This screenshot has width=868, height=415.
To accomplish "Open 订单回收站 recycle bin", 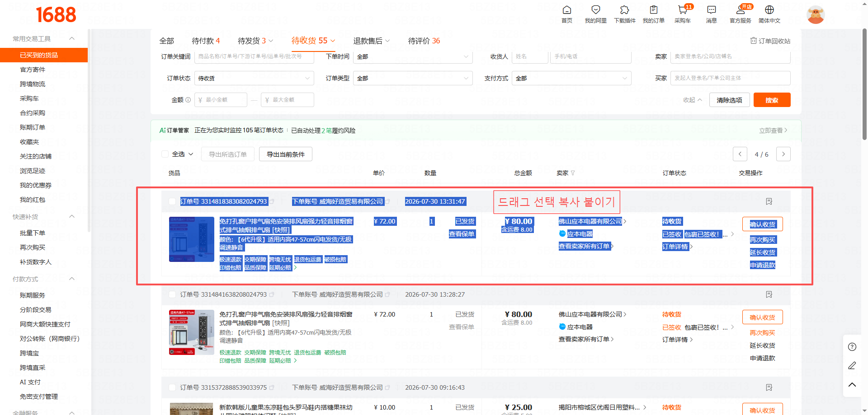I will click(770, 41).
